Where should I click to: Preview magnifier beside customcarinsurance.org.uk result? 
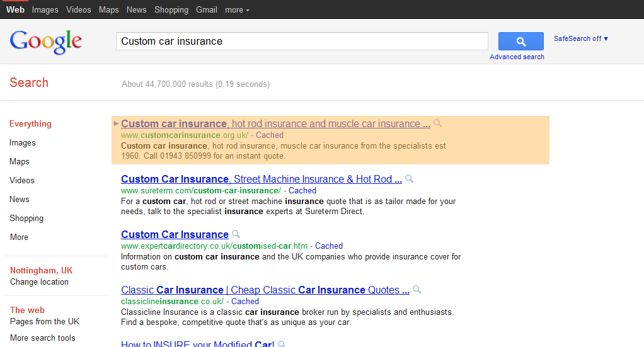[x=438, y=123]
